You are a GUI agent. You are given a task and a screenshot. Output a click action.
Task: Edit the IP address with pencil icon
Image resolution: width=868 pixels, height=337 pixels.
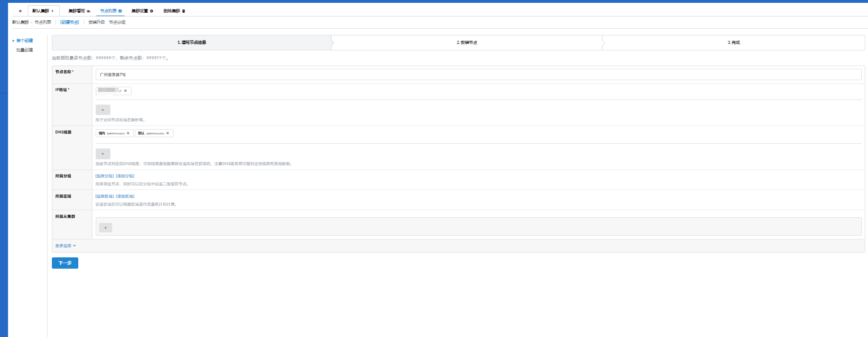tap(120, 91)
